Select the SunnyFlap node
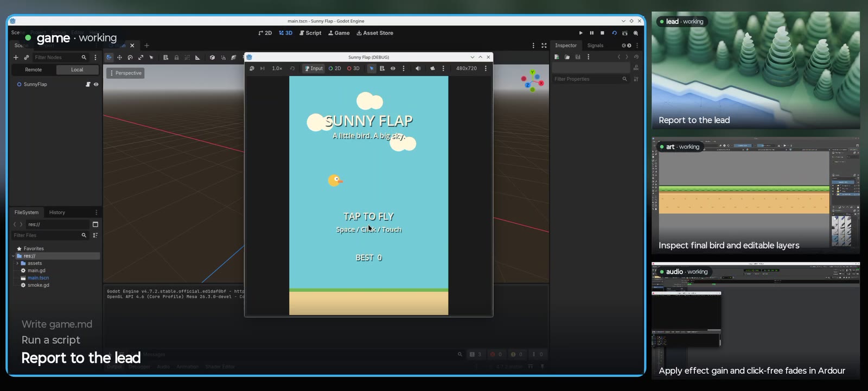The width and height of the screenshot is (868, 391). pos(35,84)
